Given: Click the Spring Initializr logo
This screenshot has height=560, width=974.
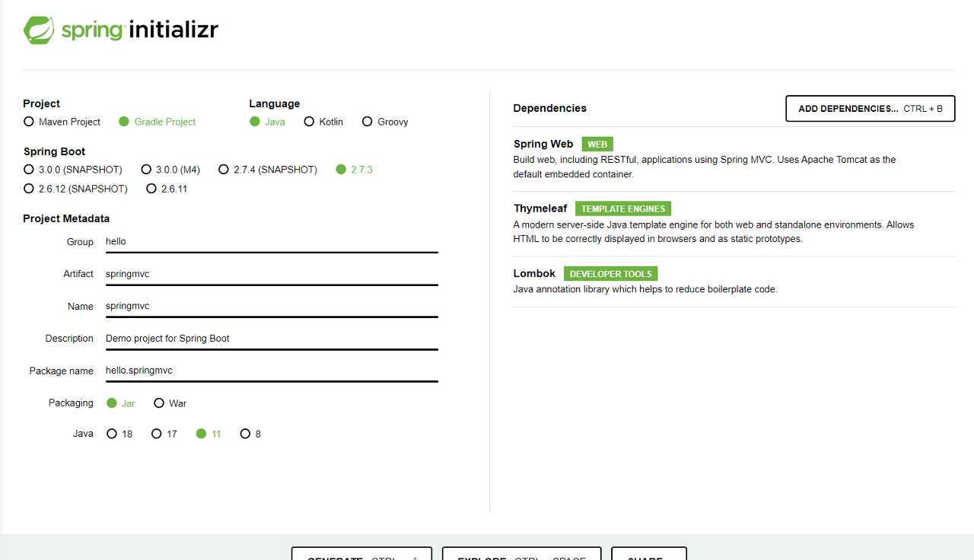Looking at the screenshot, I should coord(121,30).
